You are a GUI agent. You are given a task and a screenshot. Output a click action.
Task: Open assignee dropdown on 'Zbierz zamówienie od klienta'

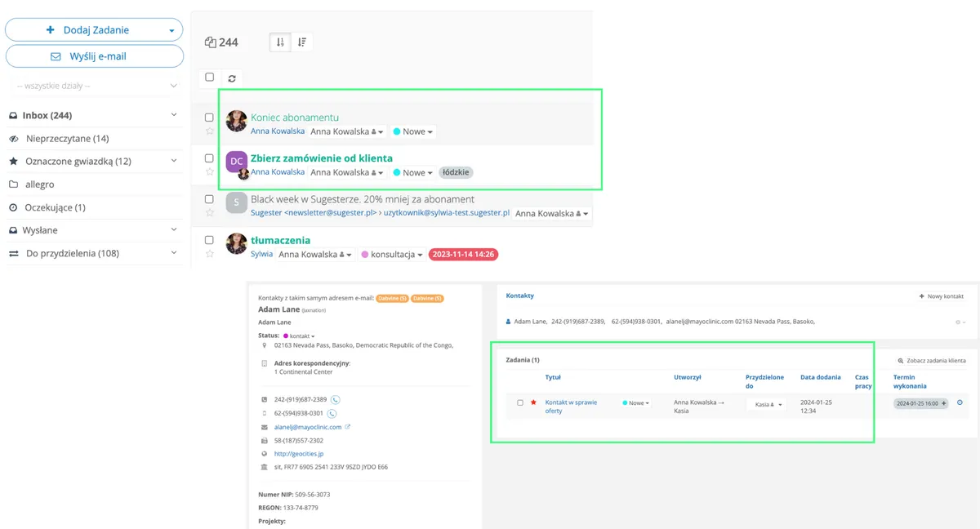tap(347, 172)
